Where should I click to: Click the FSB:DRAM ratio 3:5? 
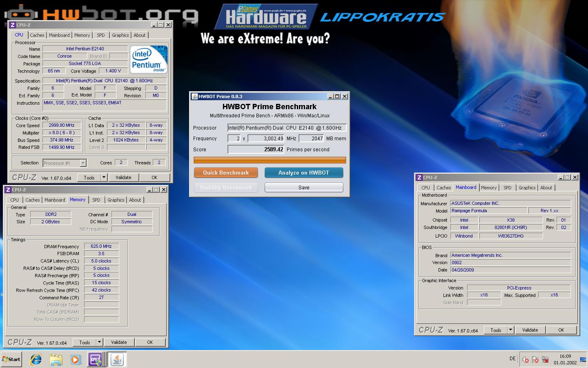pyautogui.click(x=101, y=254)
